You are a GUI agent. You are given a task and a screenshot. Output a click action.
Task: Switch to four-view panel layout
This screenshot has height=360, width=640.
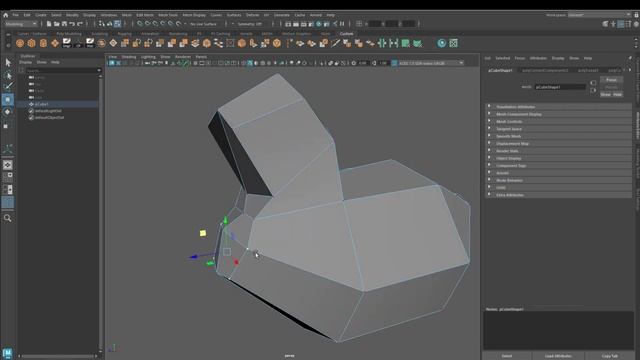coord(8,177)
